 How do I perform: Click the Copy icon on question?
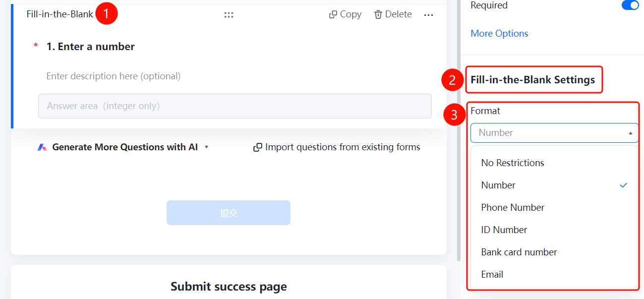coord(333,14)
